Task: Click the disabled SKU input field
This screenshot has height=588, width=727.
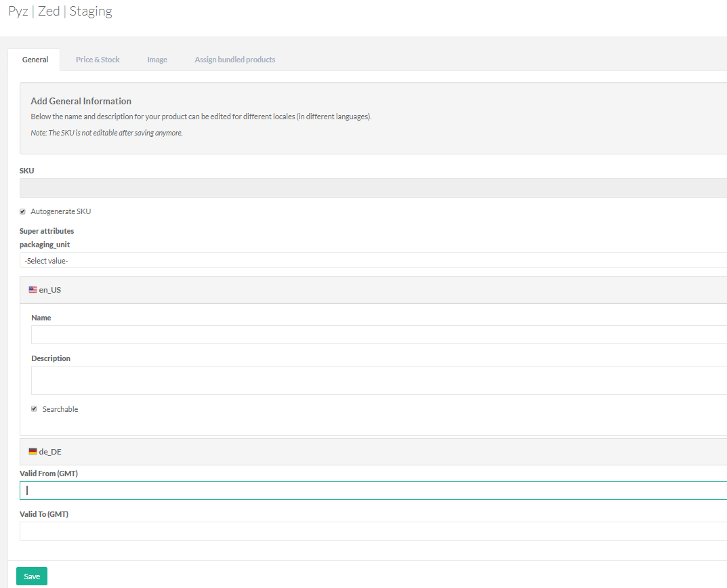Action: point(373,188)
